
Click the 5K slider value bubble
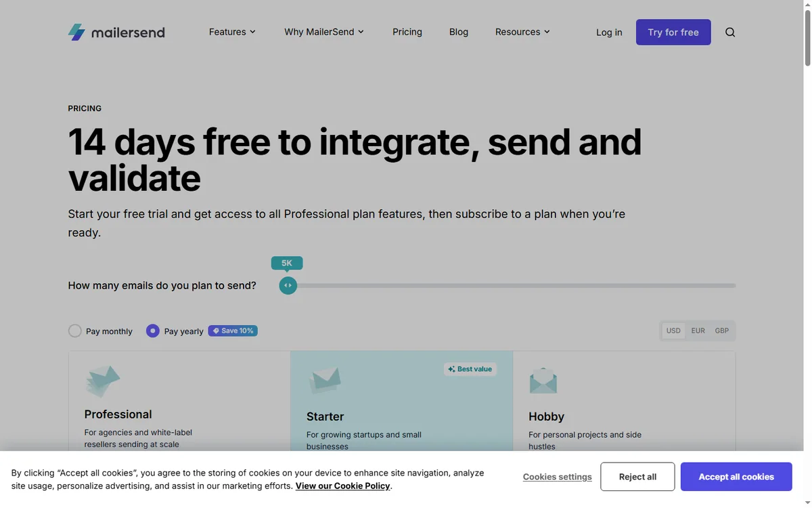[x=287, y=263]
